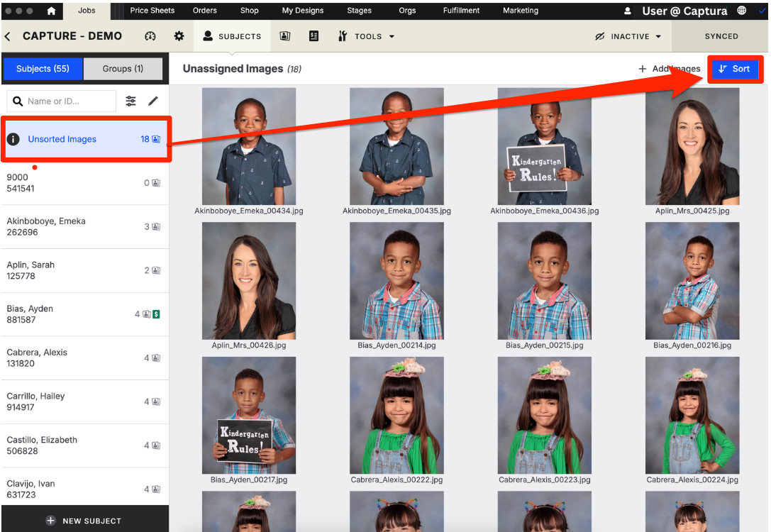
Task: Select subject 9000 541541
Action: [x=84, y=183]
